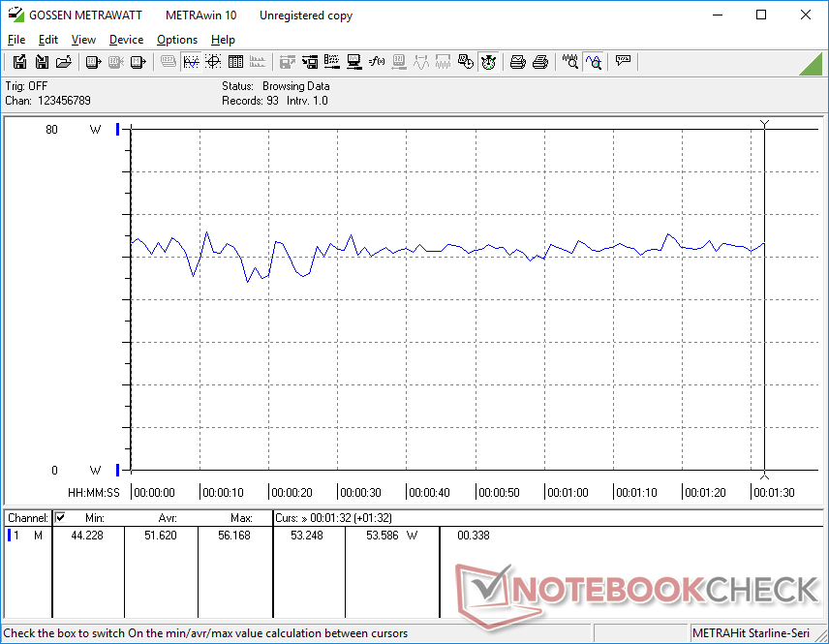Click the 'Chan: 123456789' text
Screen dimensions: 829x644
tap(48, 101)
